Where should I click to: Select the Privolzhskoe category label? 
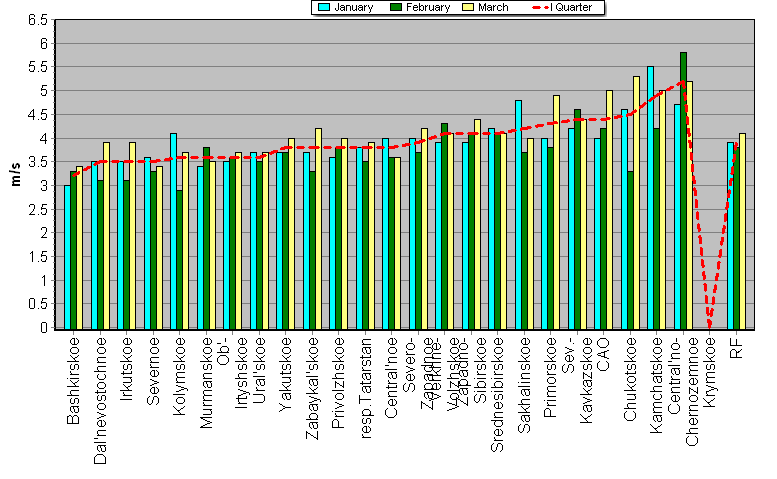pos(338,383)
